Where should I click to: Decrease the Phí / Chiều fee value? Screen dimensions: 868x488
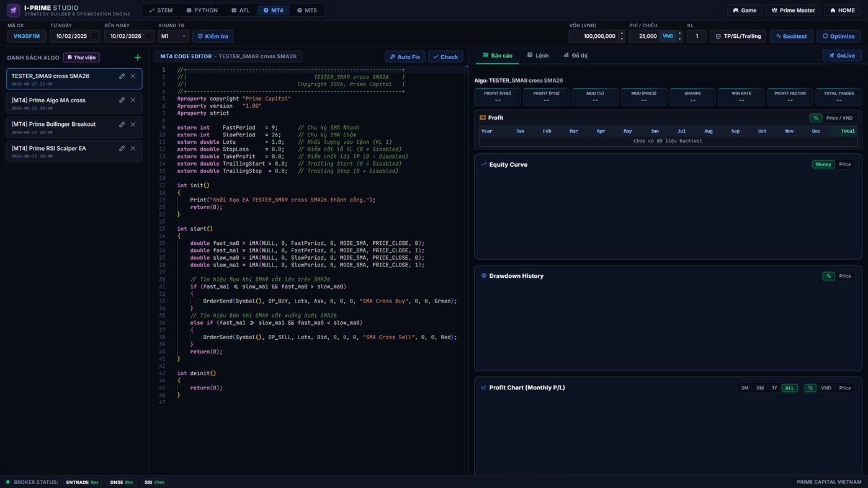[x=679, y=39]
